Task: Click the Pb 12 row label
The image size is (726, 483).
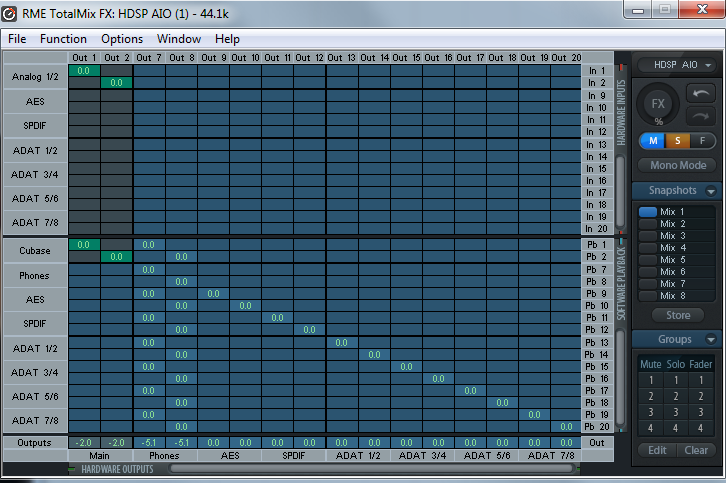Action: [597, 330]
